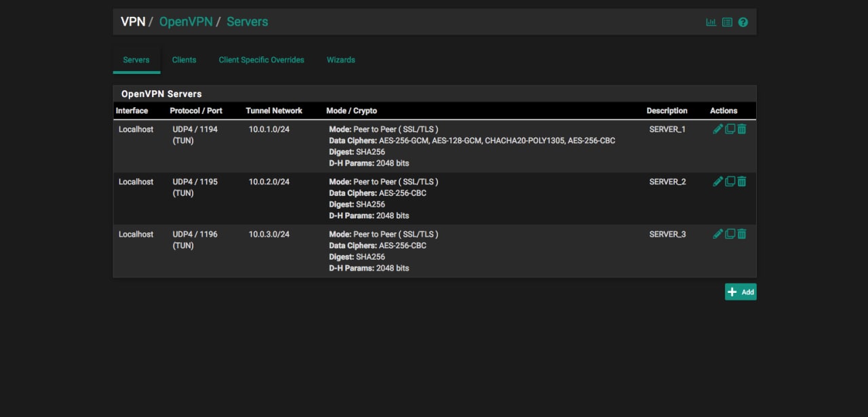Follow the Servers breadcrumb link
This screenshot has height=417, width=868.
coord(248,22)
